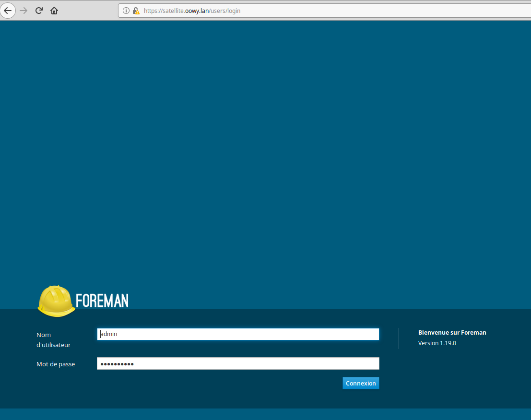The image size is (531, 420).
Task: Reload the Foreman login page
Action: pyautogui.click(x=39, y=11)
